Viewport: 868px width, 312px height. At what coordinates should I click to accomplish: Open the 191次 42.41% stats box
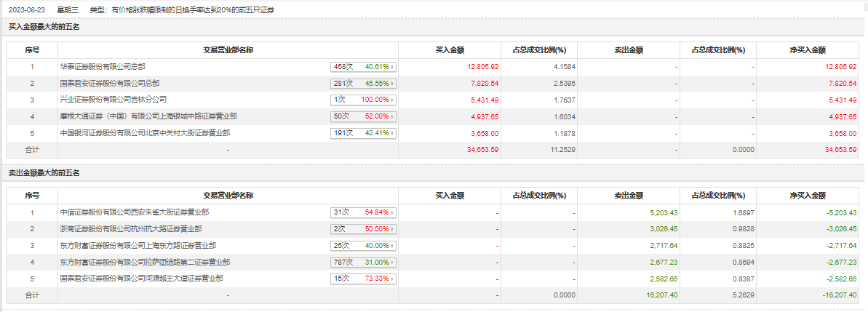click(x=362, y=133)
